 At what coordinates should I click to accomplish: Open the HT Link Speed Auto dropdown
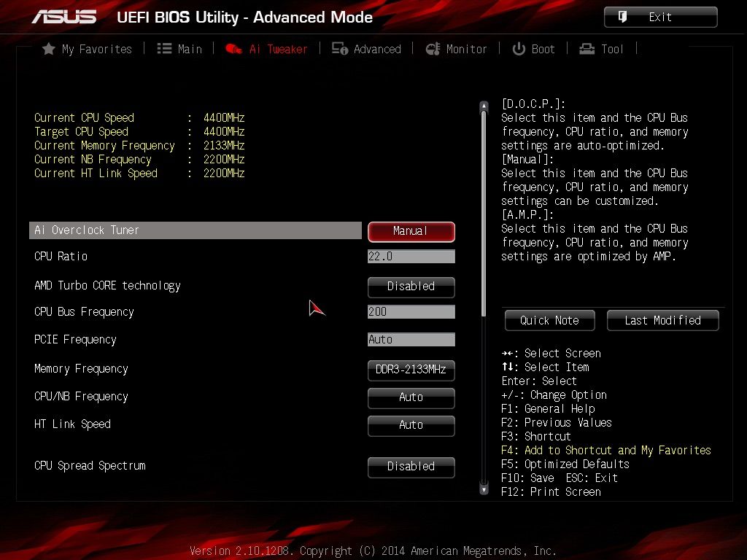(411, 425)
